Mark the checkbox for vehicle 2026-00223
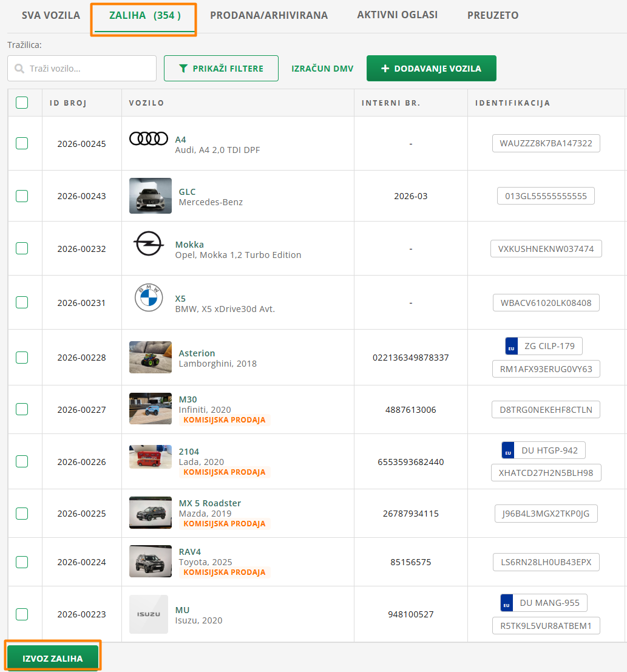This screenshot has width=627, height=672. pyautogui.click(x=22, y=614)
